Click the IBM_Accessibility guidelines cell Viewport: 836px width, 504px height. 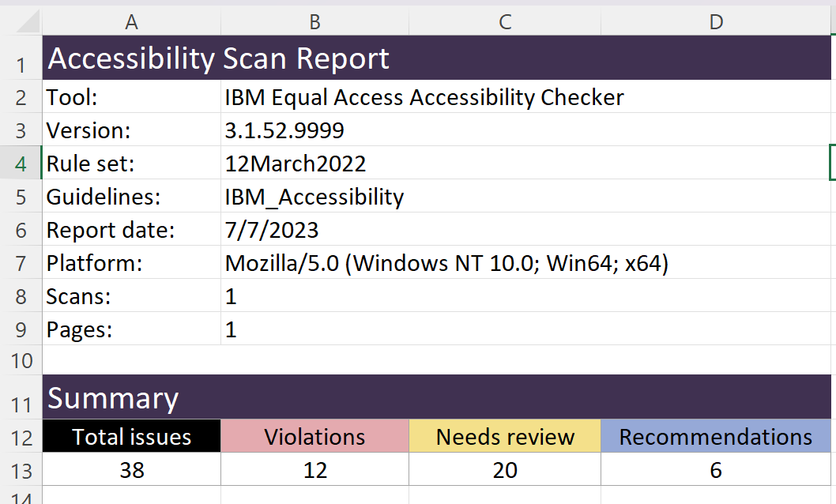point(314,197)
